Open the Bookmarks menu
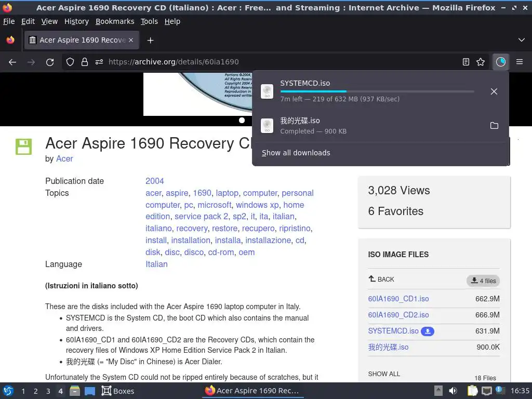Image resolution: width=532 pixels, height=399 pixels. pyautogui.click(x=115, y=21)
